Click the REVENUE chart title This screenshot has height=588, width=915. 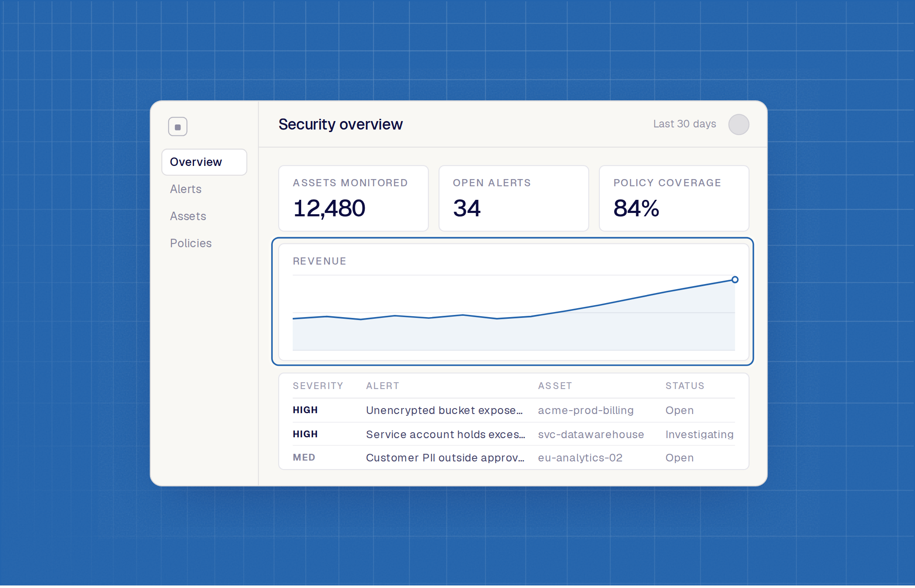point(319,261)
